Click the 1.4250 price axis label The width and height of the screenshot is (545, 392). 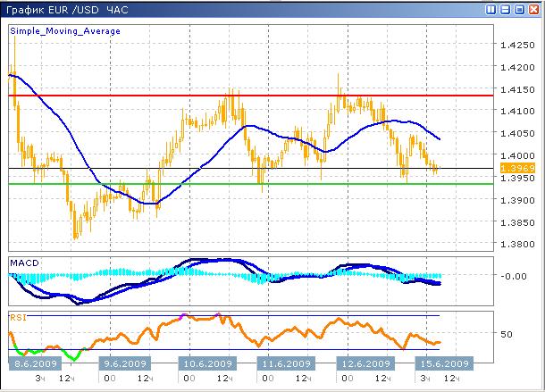(x=517, y=46)
